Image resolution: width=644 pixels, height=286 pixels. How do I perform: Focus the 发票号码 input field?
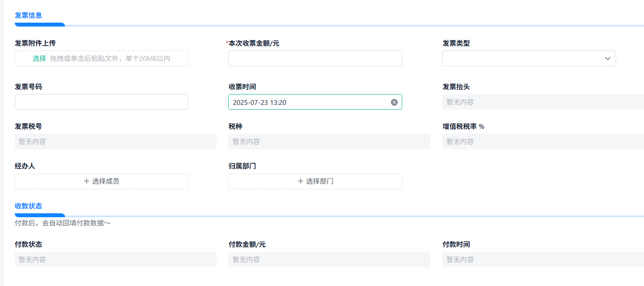pos(101,102)
